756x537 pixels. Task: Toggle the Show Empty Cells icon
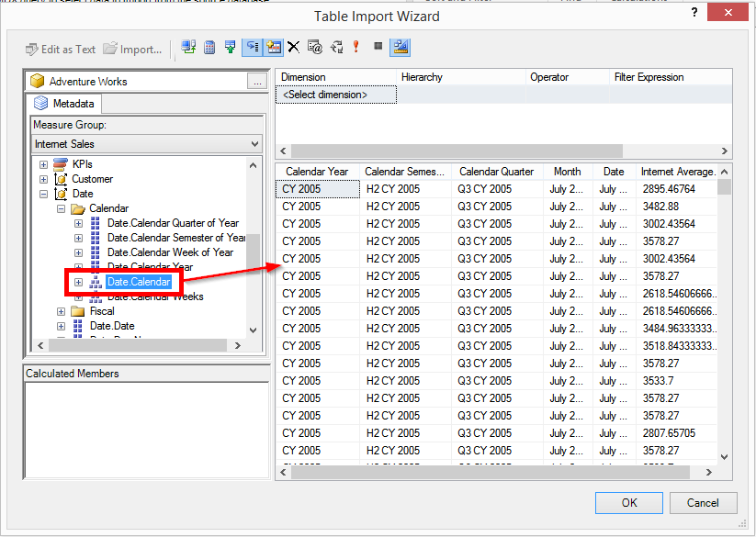(230, 47)
